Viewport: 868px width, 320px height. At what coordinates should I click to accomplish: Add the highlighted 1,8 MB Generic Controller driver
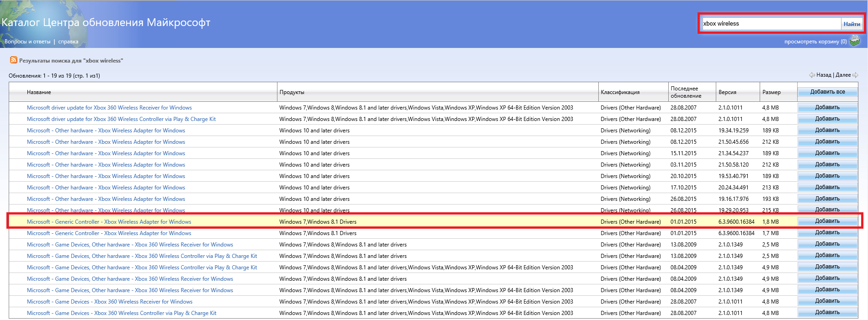pyautogui.click(x=827, y=221)
